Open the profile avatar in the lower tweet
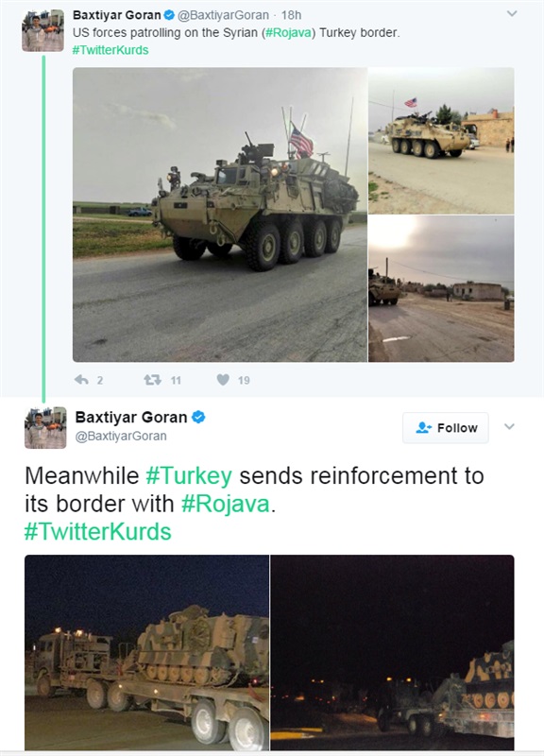Viewport: 544px width, 756px height. (x=45, y=428)
